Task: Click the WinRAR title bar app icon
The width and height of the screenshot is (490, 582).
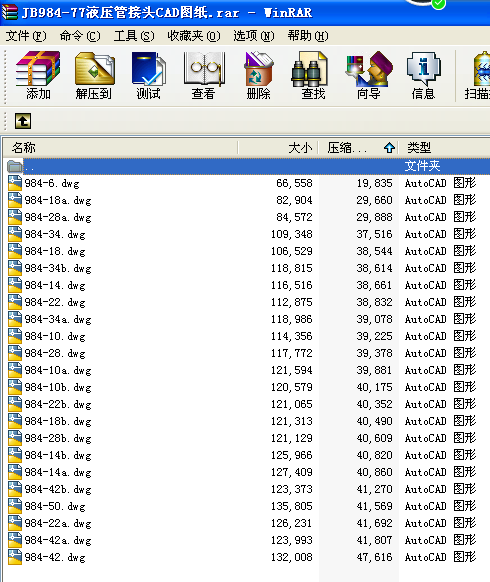Action: pos(10,12)
